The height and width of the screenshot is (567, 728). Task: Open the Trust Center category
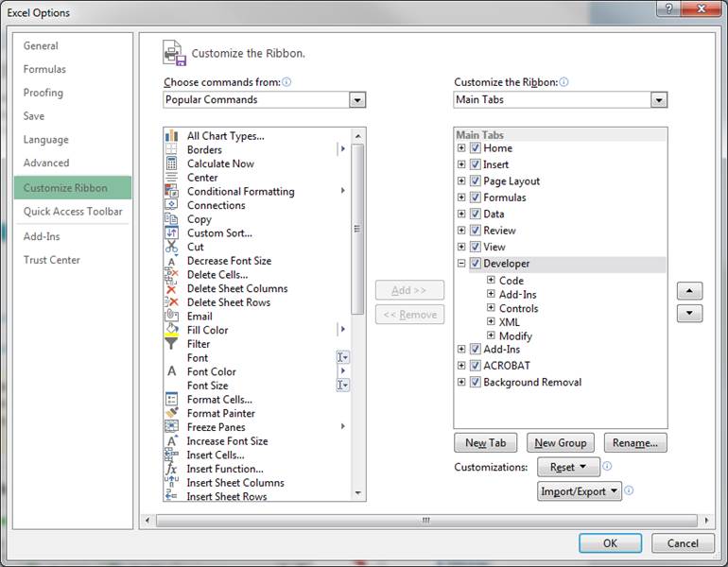click(52, 260)
